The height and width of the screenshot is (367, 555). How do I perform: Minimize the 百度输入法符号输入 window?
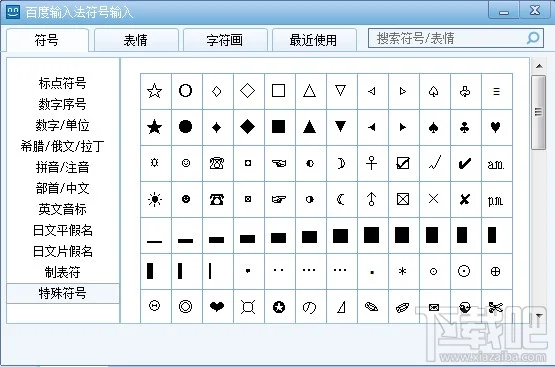click(504, 11)
